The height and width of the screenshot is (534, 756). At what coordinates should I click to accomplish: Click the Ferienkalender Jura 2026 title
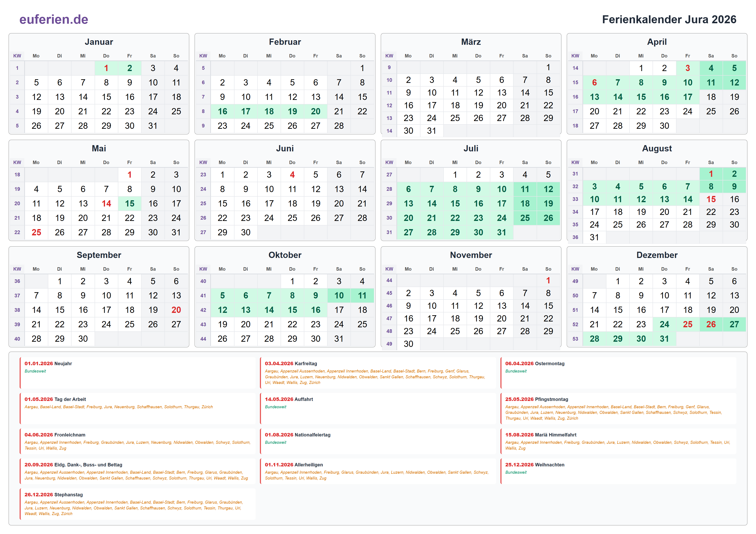pyautogui.click(x=669, y=19)
